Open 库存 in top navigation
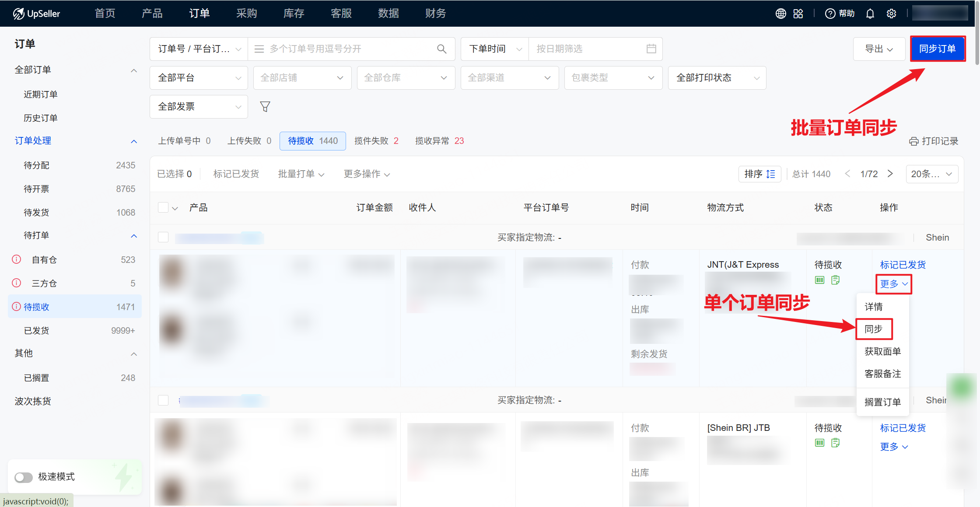The image size is (980, 507). point(294,14)
